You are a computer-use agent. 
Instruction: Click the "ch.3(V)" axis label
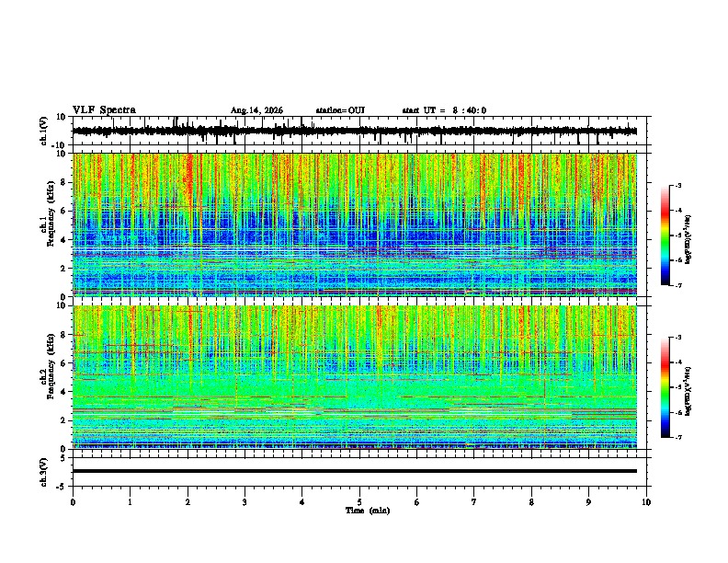44,472
